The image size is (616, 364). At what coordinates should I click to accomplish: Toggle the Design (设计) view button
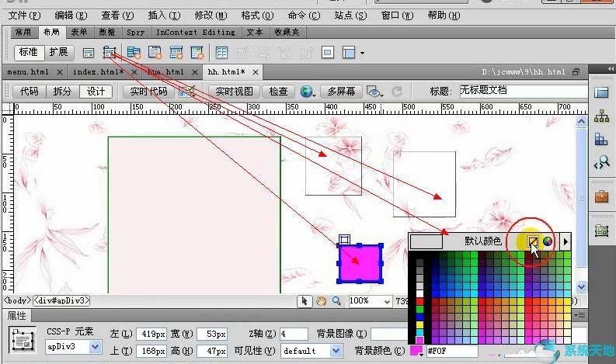pos(96,92)
